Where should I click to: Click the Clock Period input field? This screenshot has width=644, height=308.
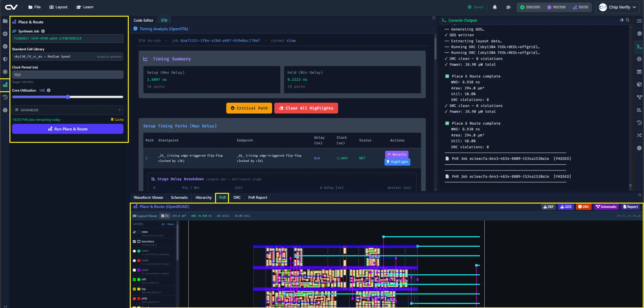68,75
